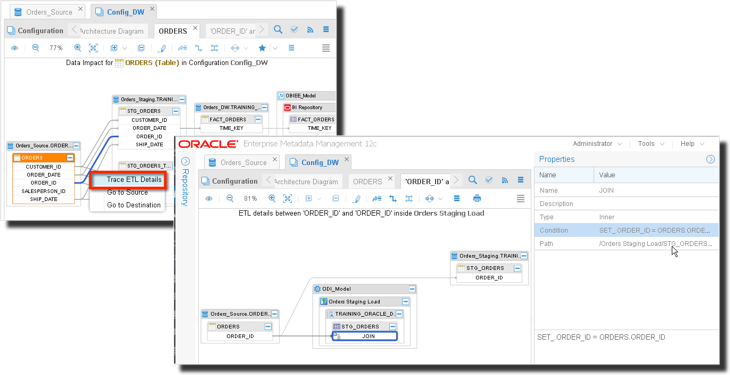The height and width of the screenshot is (375, 730).
Task: Open the Tools dropdown menu
Action: [651, 143]
